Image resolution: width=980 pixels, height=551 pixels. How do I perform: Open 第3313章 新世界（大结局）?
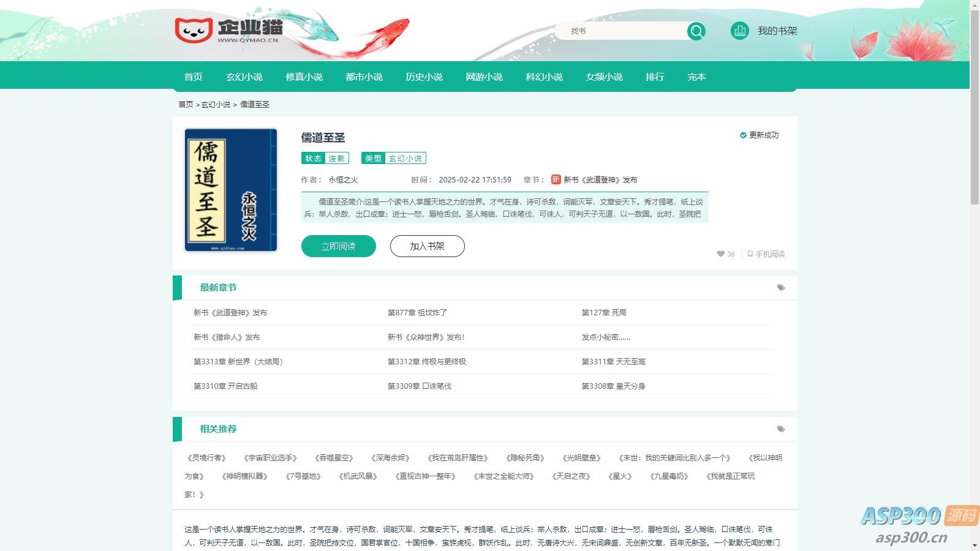click(x=238, y=362)
